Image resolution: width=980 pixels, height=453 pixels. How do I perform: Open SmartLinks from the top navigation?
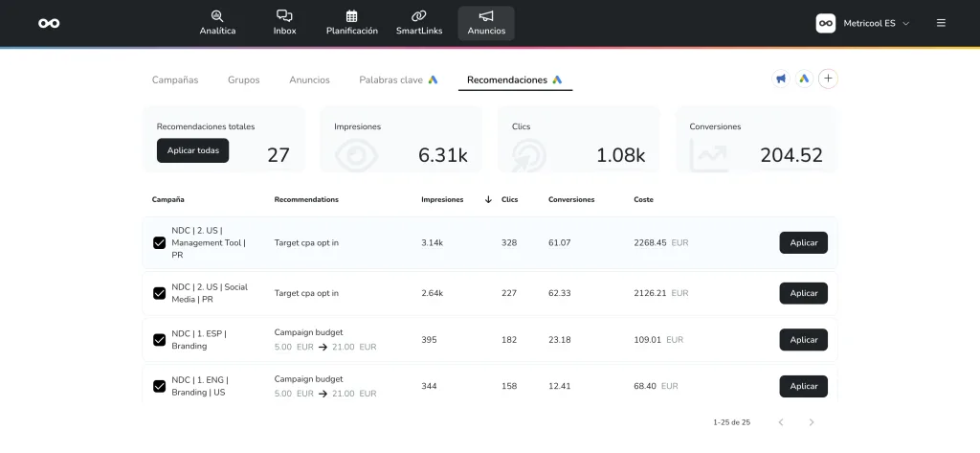pos(418,23)
